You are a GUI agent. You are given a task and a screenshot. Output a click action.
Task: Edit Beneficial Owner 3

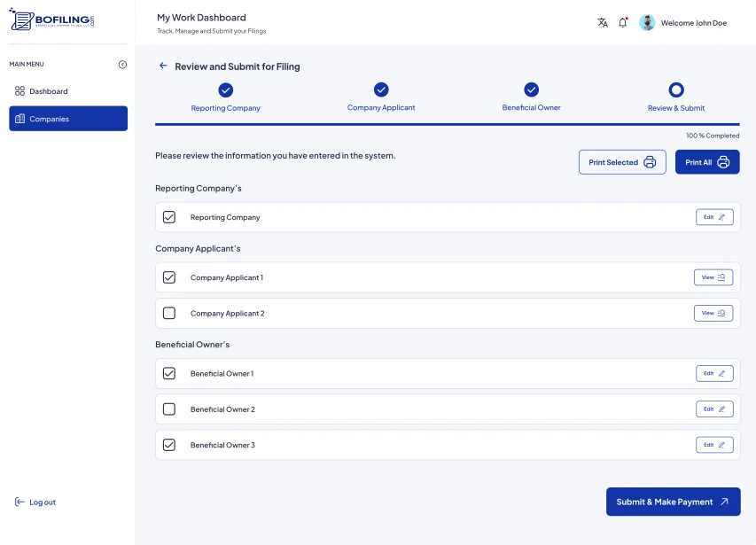pyautogui.click(x=714, y=445)
